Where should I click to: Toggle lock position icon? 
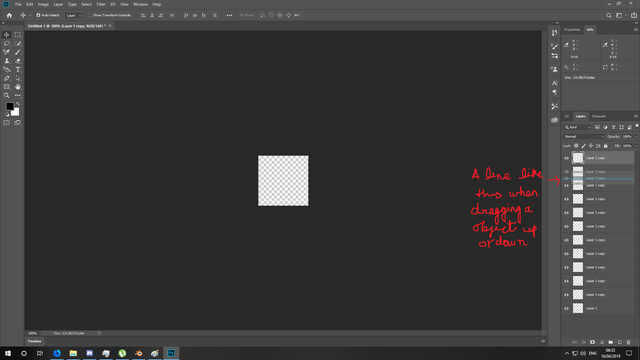click(591, 146)
